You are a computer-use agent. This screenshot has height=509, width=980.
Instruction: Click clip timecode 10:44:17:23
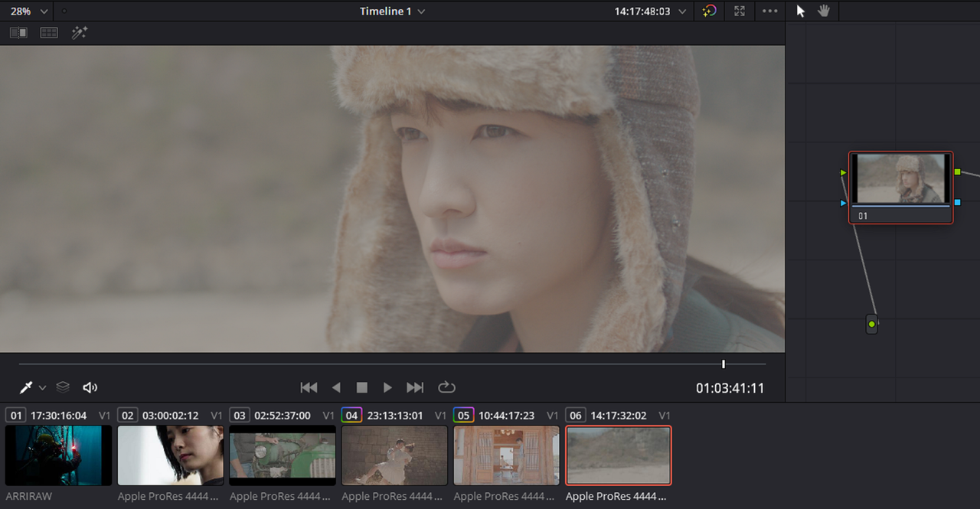pos(506,416)
